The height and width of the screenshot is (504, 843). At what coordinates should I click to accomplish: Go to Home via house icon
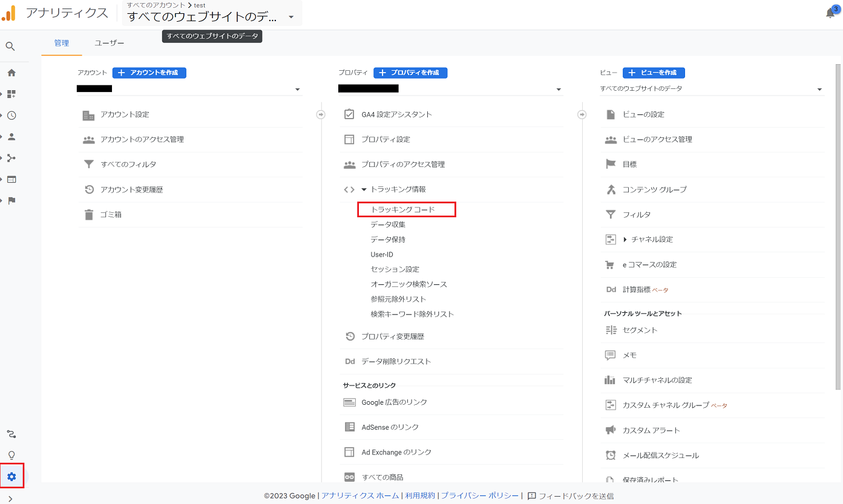11,73
